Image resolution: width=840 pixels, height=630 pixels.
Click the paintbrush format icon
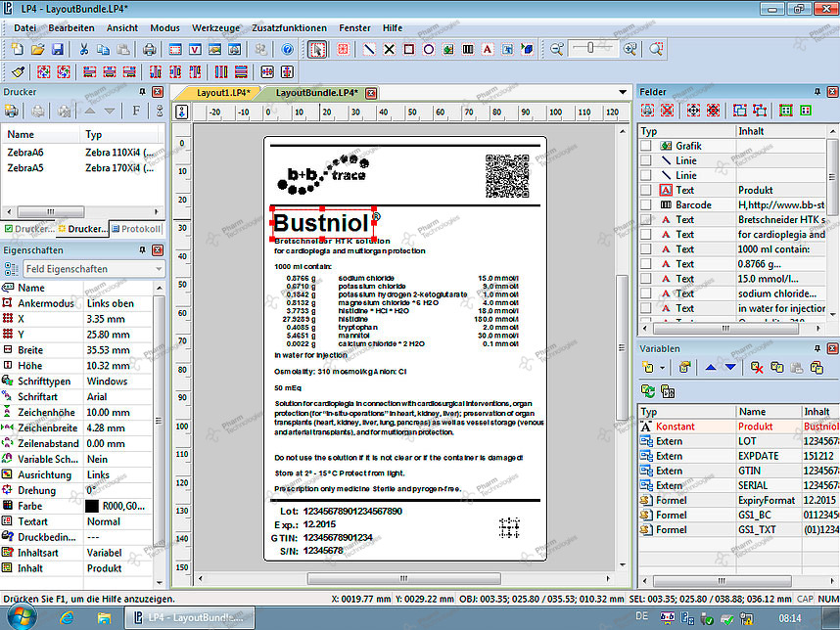click(x=18, y=71)
